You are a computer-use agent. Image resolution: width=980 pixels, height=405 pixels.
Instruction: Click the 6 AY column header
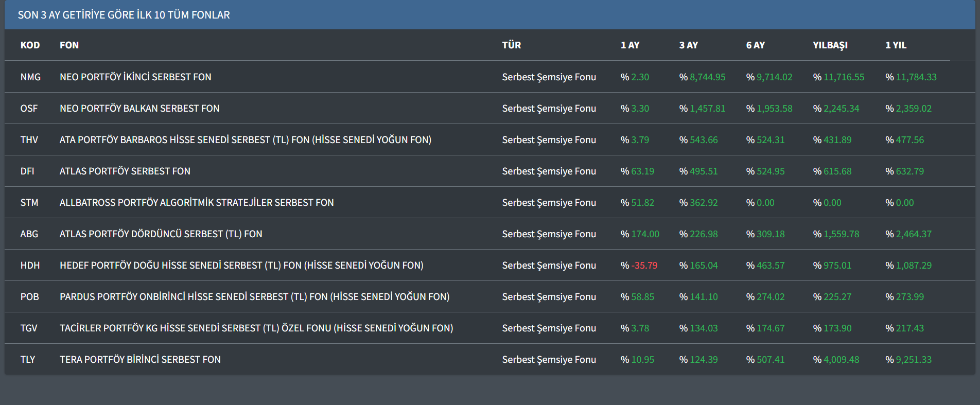[x=755, y=45]
